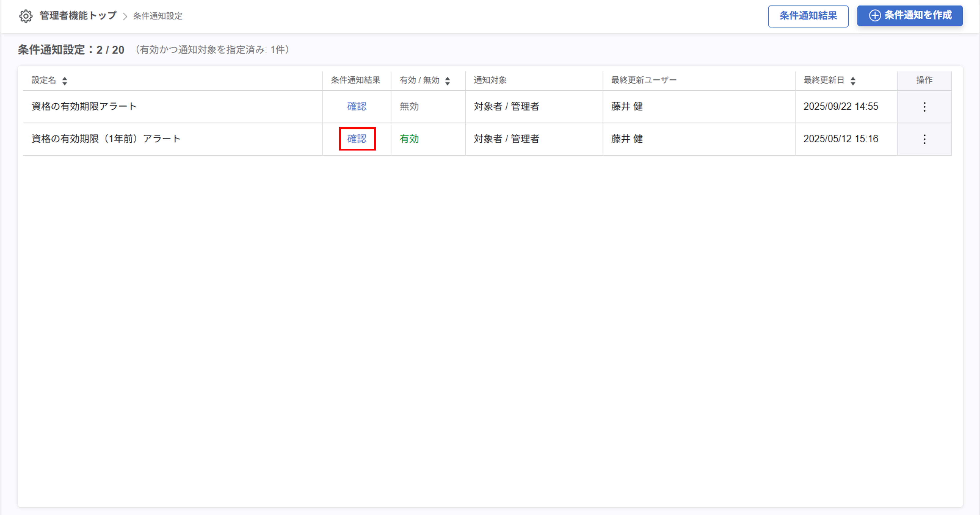This screenshot has height=515, width=980.
Task: Click 最終更新ユーザー column header
Action: pos(644,80)
